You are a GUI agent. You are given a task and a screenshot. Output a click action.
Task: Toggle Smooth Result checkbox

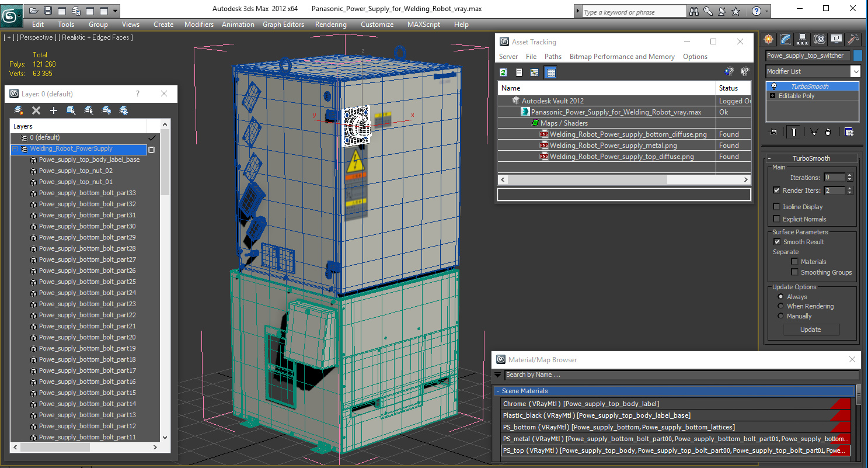pyautogui.click(x=777, y=242)
